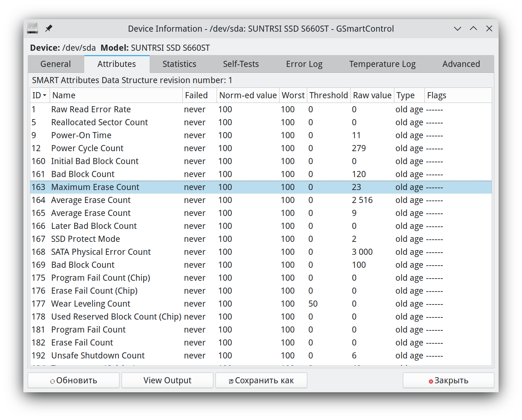Select the SATA Physical Error Count row

tap(261, 252)
